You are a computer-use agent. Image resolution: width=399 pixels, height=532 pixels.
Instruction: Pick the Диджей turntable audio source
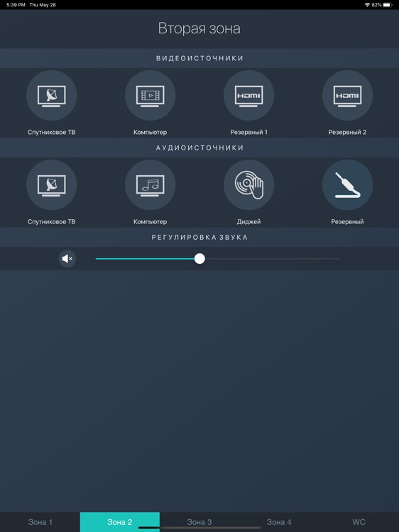(249, 185)
